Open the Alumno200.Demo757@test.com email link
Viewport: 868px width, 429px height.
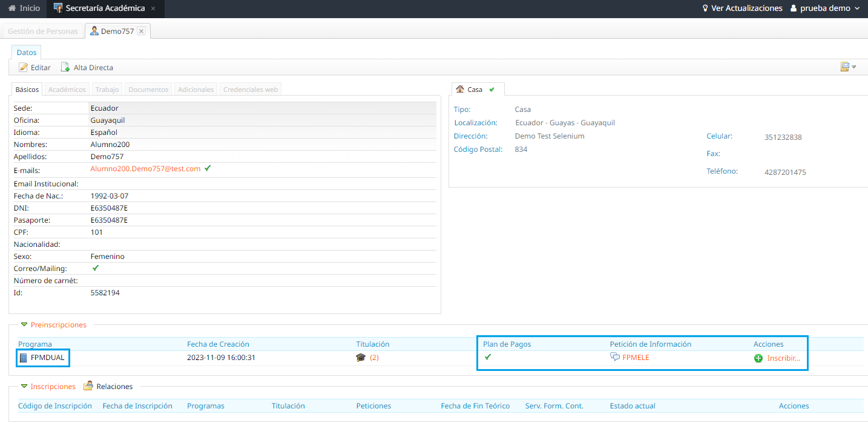click(145, 169)
